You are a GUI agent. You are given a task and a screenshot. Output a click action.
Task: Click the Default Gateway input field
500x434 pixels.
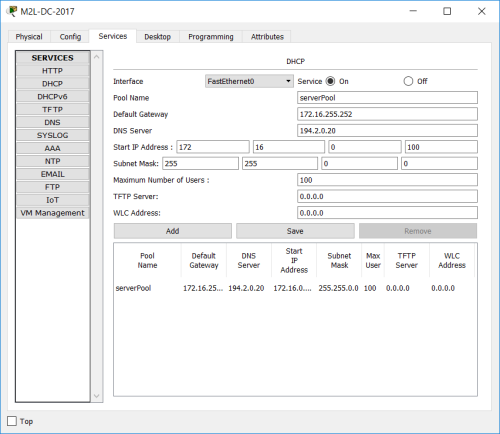tap(387, 114)
